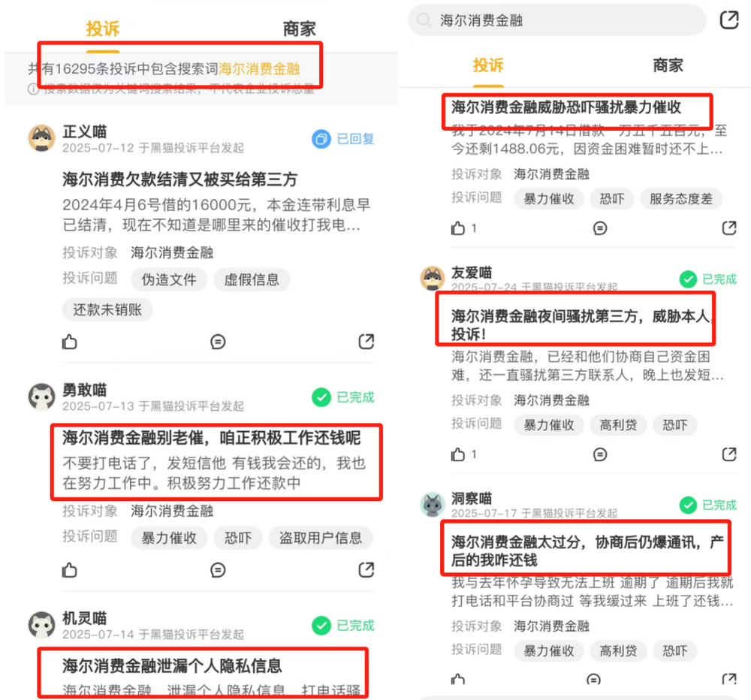Open comments on 勇敢喵's complaint
This screenshot has width=751, height=700.
[218, 569]
